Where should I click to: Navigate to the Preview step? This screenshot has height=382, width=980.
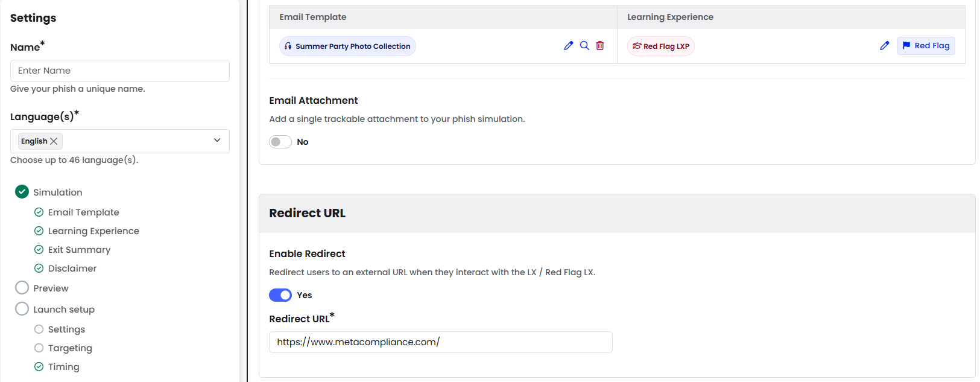[x=51, y=288]
